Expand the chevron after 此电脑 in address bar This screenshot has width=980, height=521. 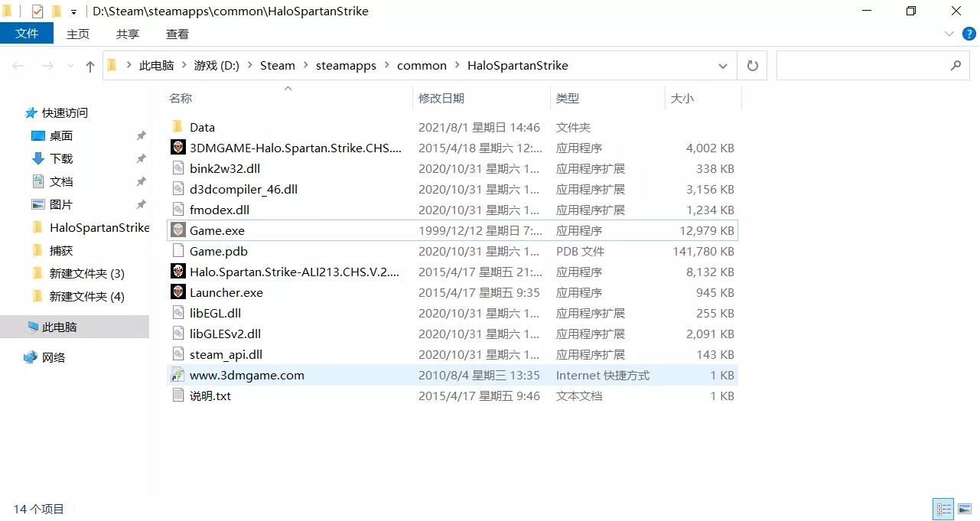coord(184,66)
